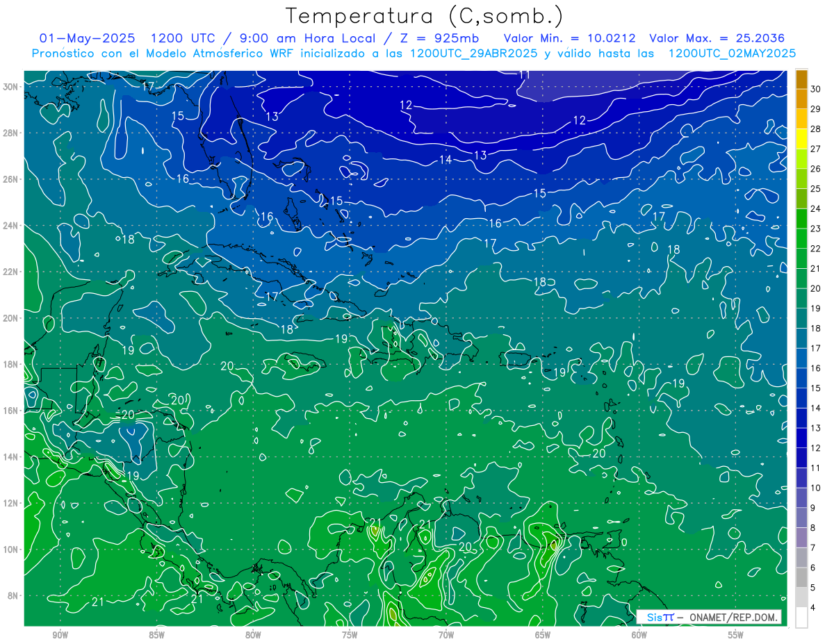Click the '14' contour label on the map

point(445,160)
